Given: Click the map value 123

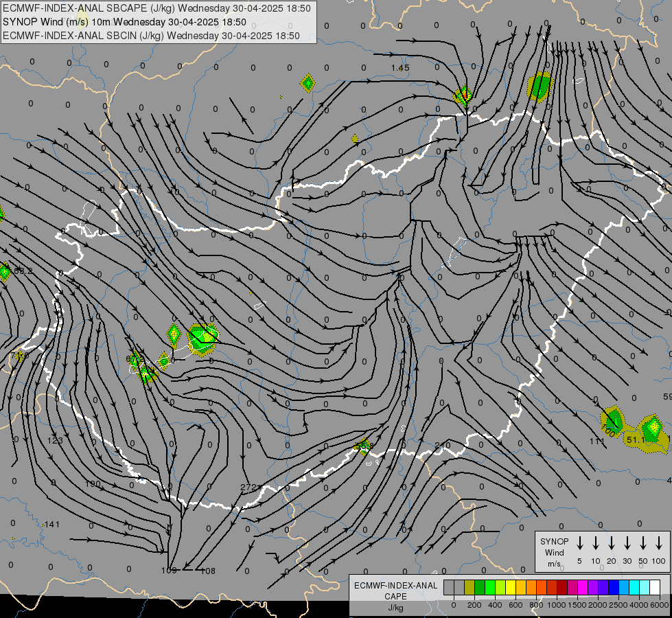Looking at the screenshot, I should pyautogui.click(x=55, y=440).
